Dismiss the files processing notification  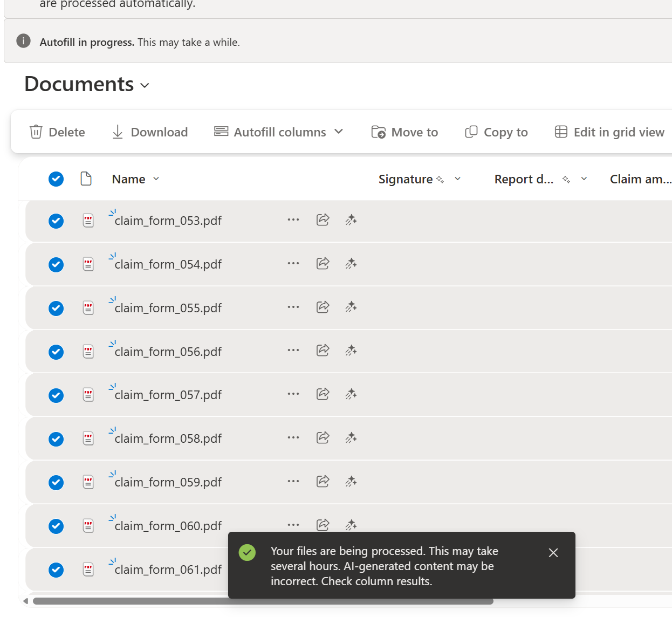point(553,552)
